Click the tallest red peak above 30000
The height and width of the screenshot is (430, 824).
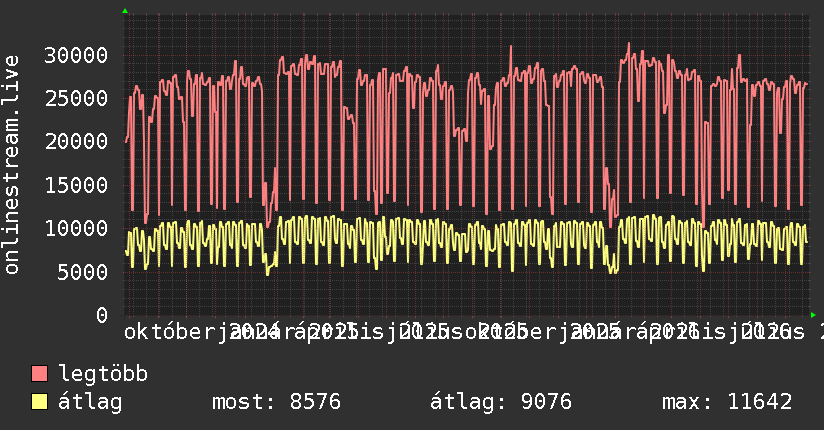click(x=628, y=44)
